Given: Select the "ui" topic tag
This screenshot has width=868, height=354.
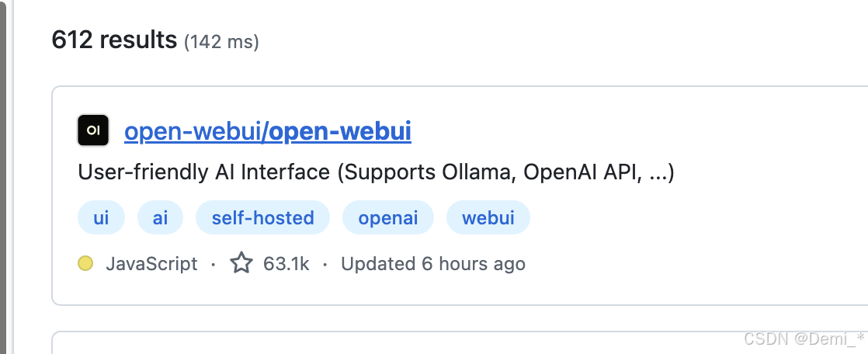Looking at the screenshot, I should point(101,218).
